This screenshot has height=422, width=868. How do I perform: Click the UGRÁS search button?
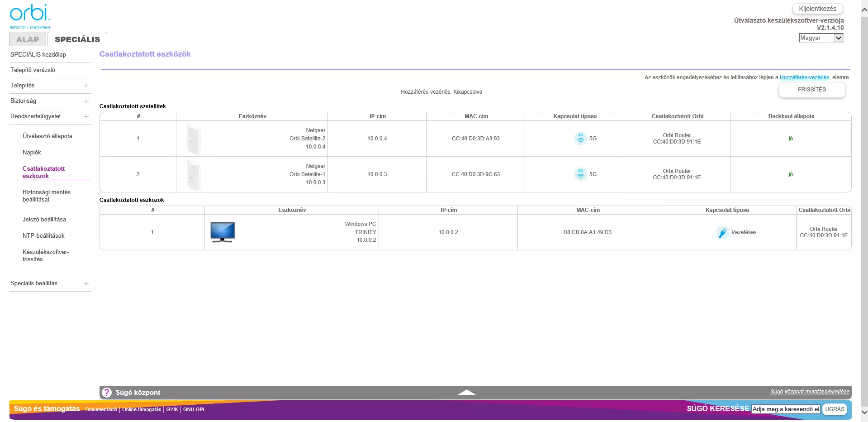pyautogui.click(x=835, y=409)
